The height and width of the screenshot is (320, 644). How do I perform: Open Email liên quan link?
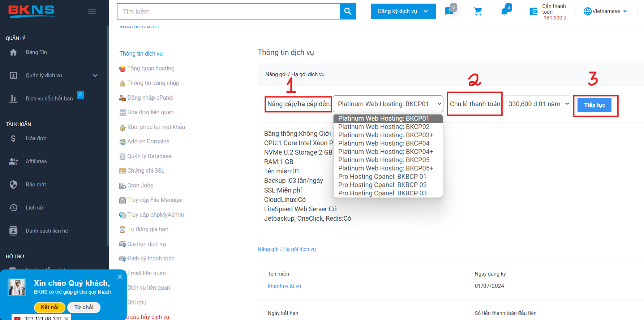[146, 273]
